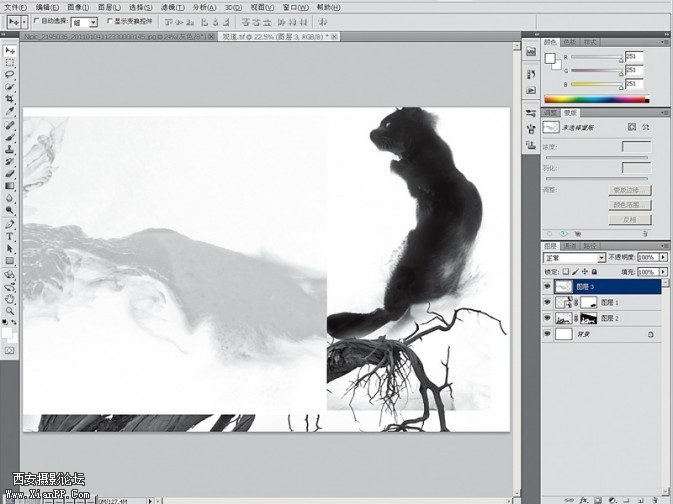Select the Hand tool

[9, 299]
